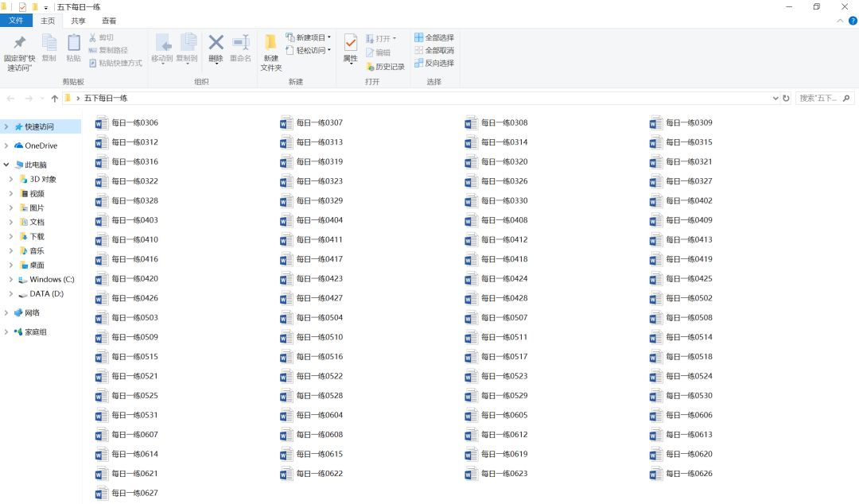The image size is (859, 504).
Task: Switch to the Home ribbon tab
Action: pyautogui.click(x=48, y=21)
